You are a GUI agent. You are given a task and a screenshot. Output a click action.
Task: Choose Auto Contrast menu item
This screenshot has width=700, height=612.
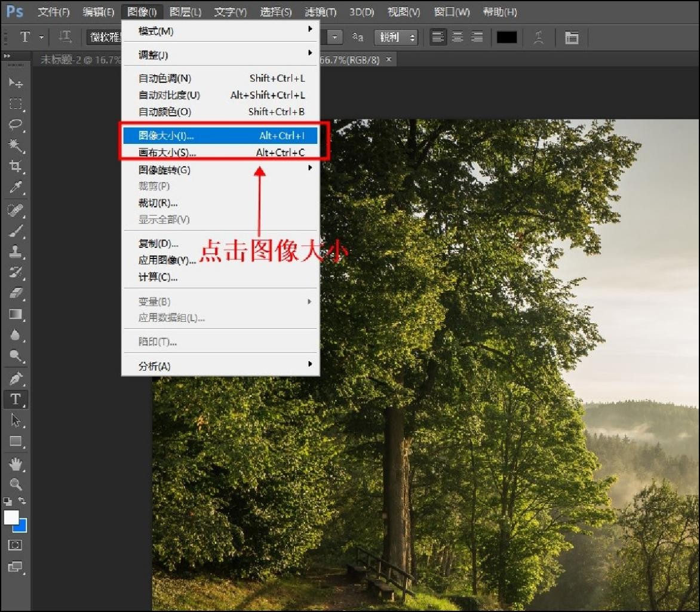coord(220,95)
